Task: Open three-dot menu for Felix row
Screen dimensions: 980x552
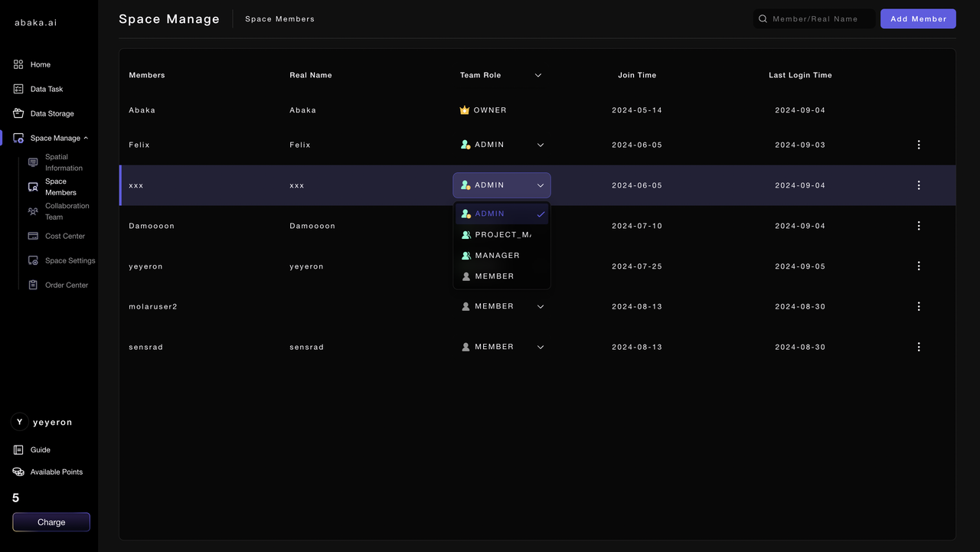Action: pos(919,145)
